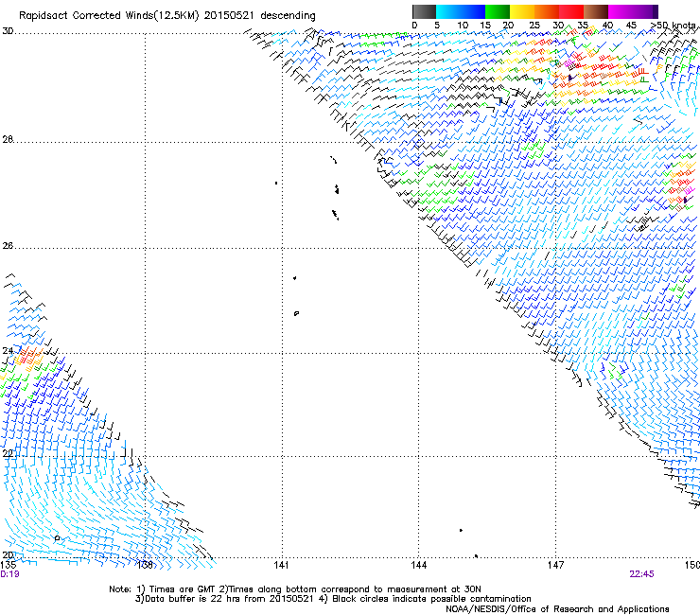Click the small black circle marker near 136E, 20N
Screen dimensions: 700x615
pos(57,538)
